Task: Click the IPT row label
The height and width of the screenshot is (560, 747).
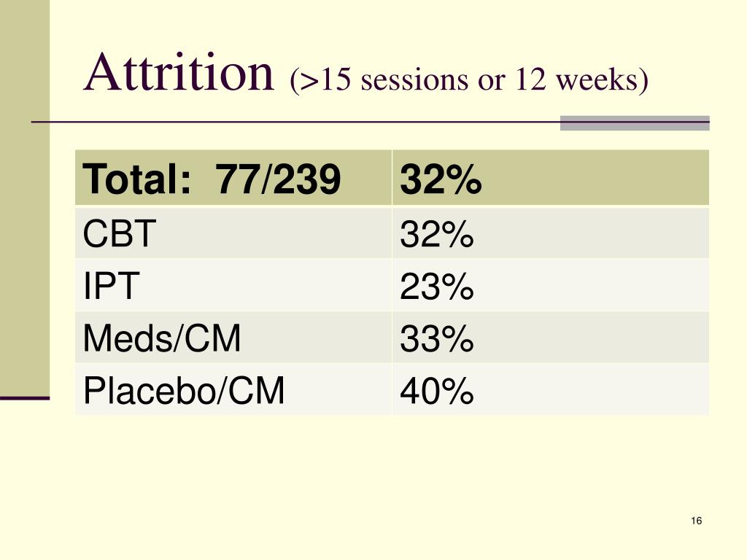Action: point(112,285)
